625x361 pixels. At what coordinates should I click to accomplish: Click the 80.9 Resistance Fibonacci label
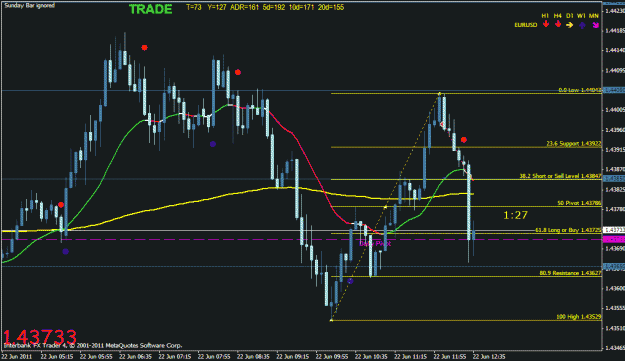[570, 273]
